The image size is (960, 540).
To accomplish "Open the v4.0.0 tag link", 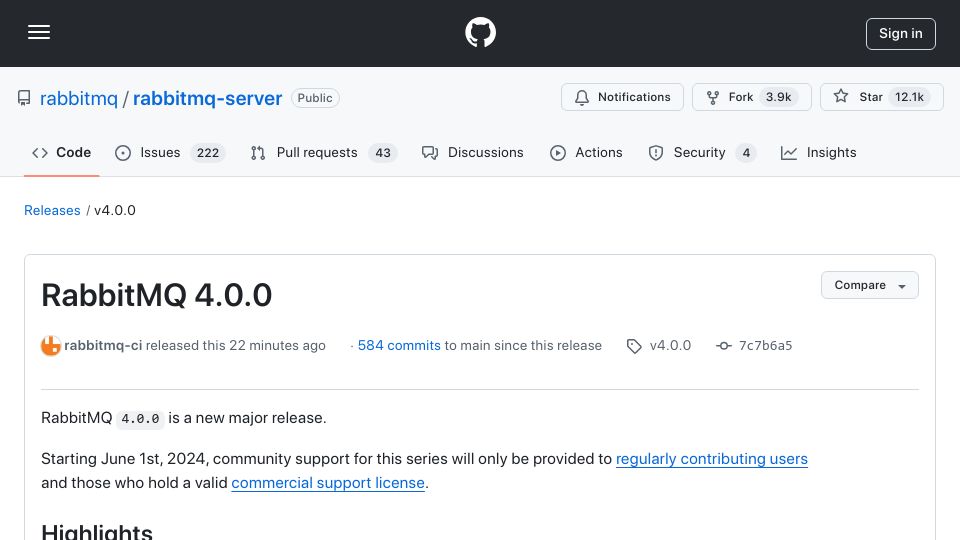I will 670,345.
